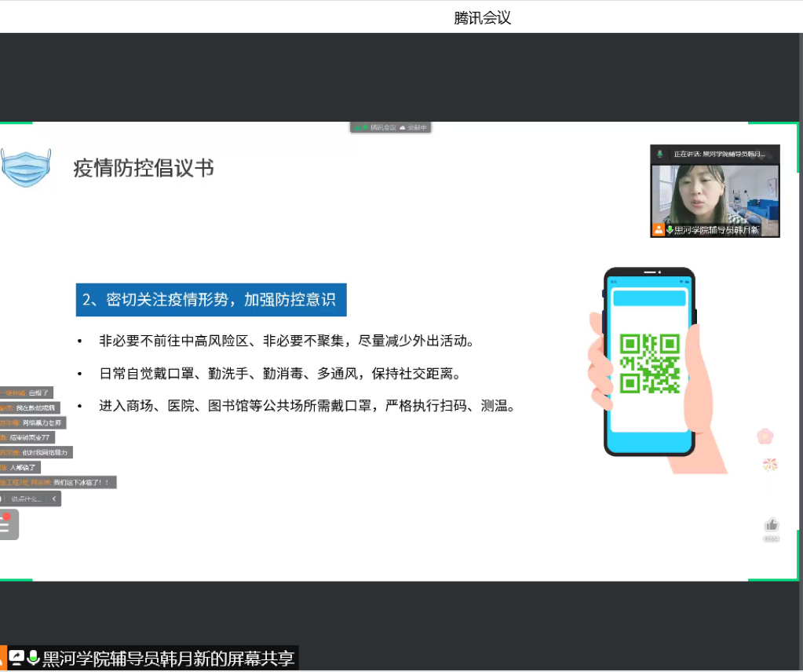Viewport: 803px width, 672px height.
Task: Click the blue face mask icon
Action: coord(25,167)
